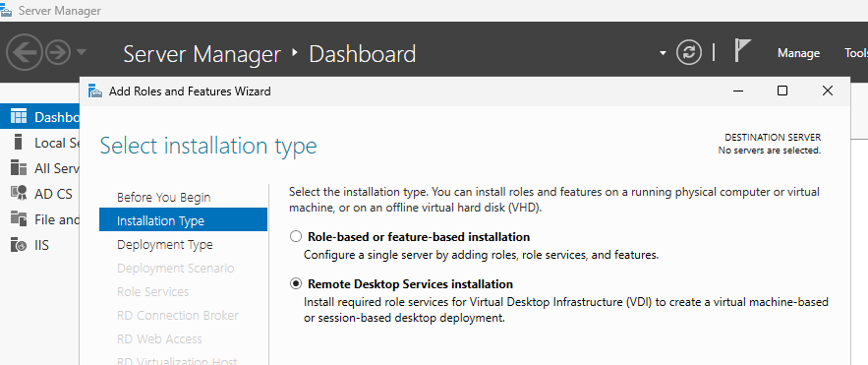Viewport: 868px width, 365px height.
Task: Click the Server Manager title bar icon
Action: pyautogui.click(x=6, y=11)
